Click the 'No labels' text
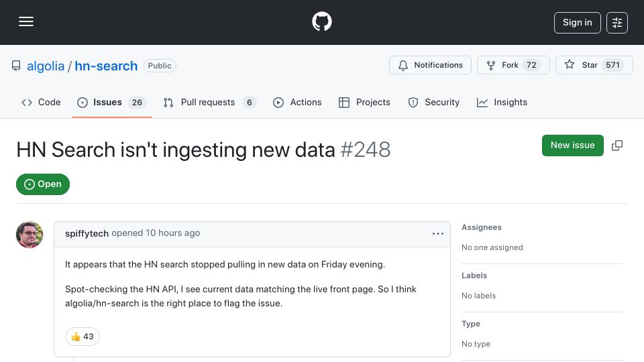Screen dimensions: 644x362 478,296
